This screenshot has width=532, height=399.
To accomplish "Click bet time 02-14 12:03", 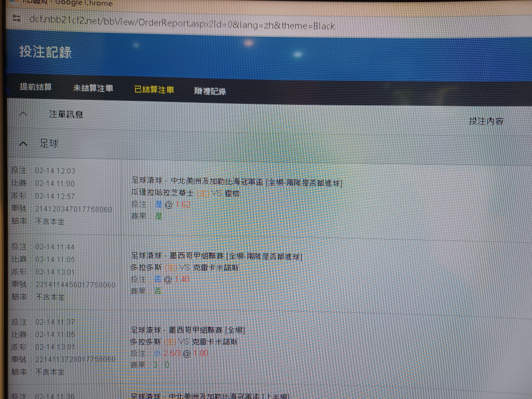I will [x=55, y=170].
